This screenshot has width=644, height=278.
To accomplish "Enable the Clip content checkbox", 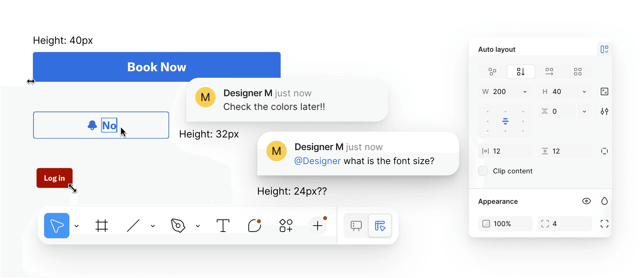I will click(483, 171).
